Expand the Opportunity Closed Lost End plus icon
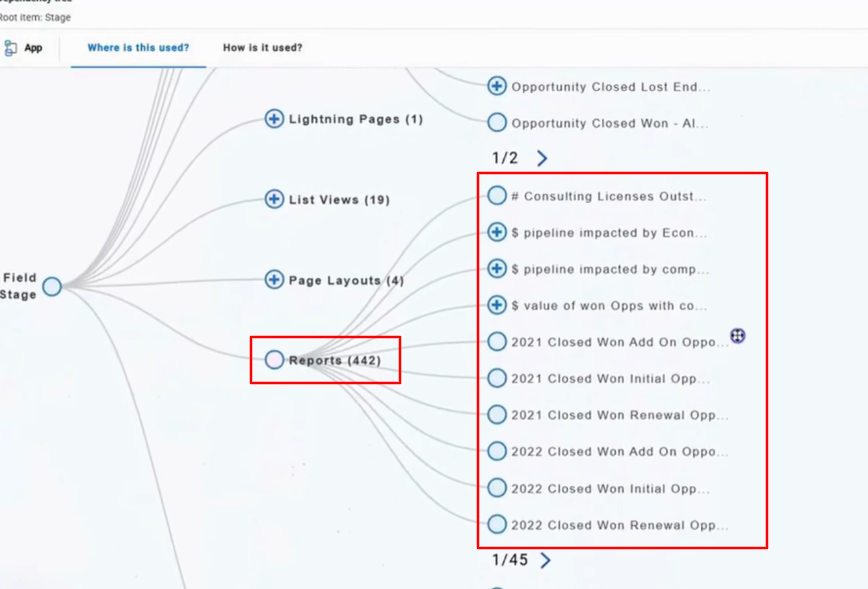The image size is (868, 589). click(497, 86)
